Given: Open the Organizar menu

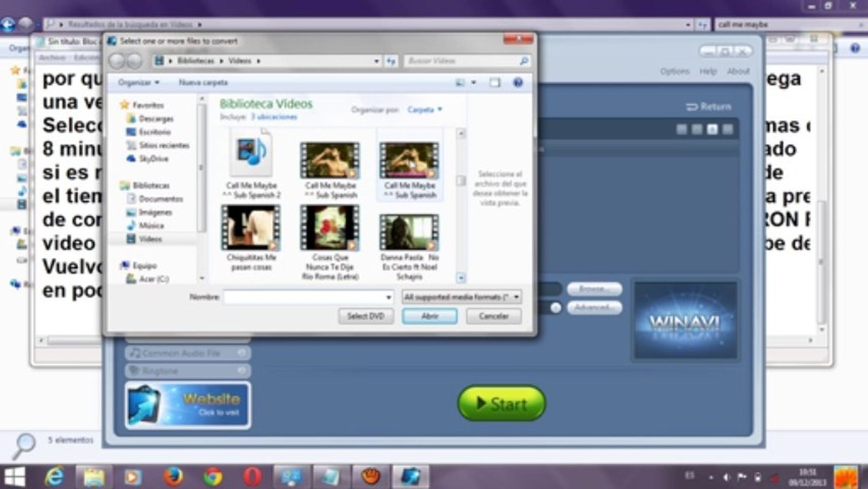Looking at the screenshot, I should tap(138, 82).
